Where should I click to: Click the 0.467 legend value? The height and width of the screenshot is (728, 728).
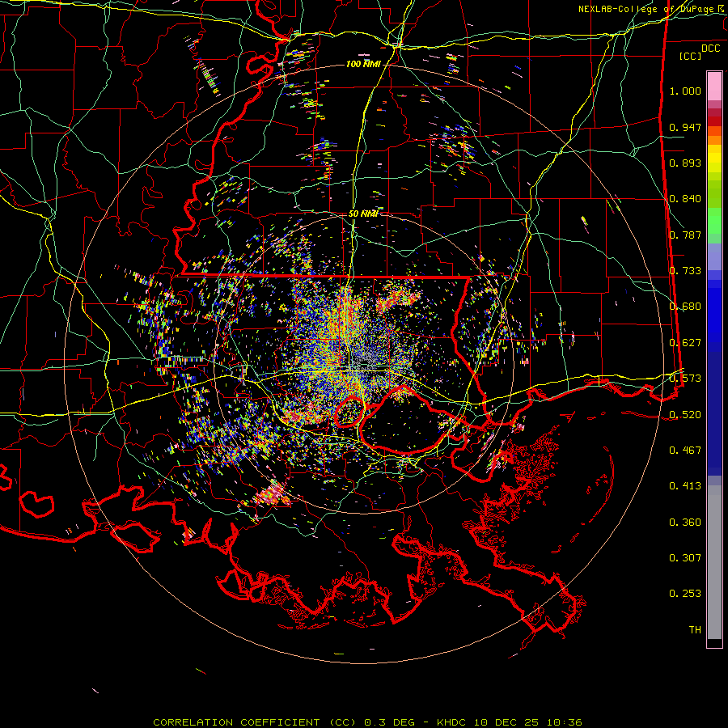tap(685, 451)
